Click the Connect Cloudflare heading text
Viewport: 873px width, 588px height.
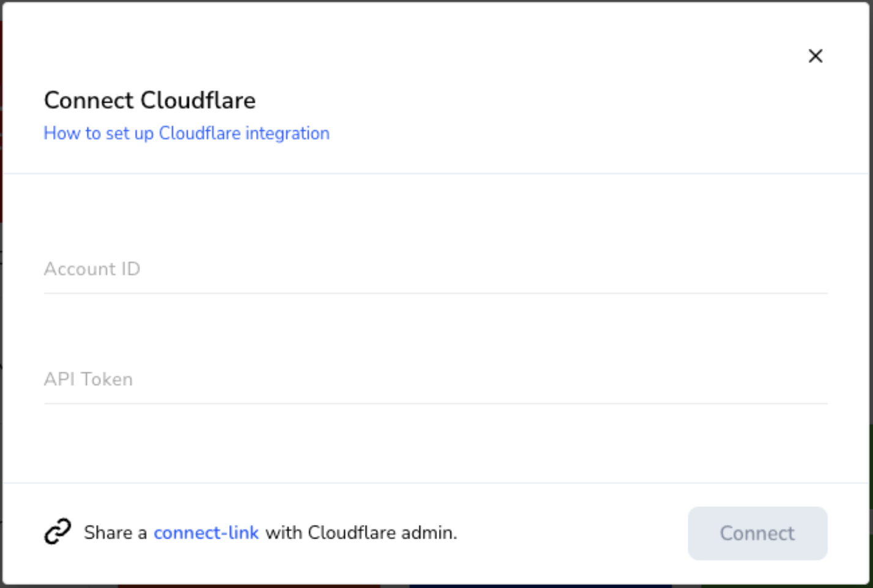click(150, 100)
